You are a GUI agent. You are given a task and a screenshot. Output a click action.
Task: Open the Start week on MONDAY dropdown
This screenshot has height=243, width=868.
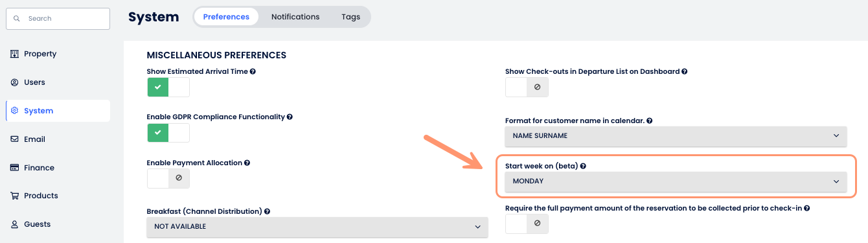(676, 181)
